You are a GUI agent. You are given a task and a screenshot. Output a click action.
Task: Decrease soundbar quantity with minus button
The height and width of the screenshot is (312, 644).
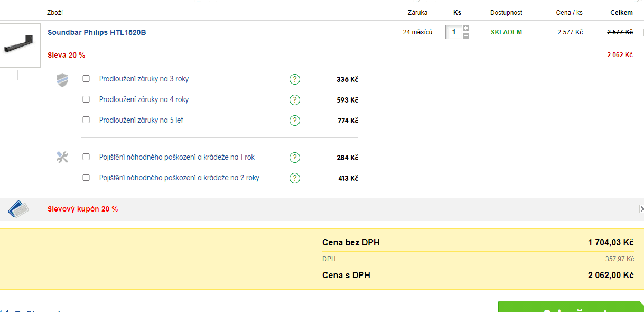pyautogui.click(x=466, y=35)
